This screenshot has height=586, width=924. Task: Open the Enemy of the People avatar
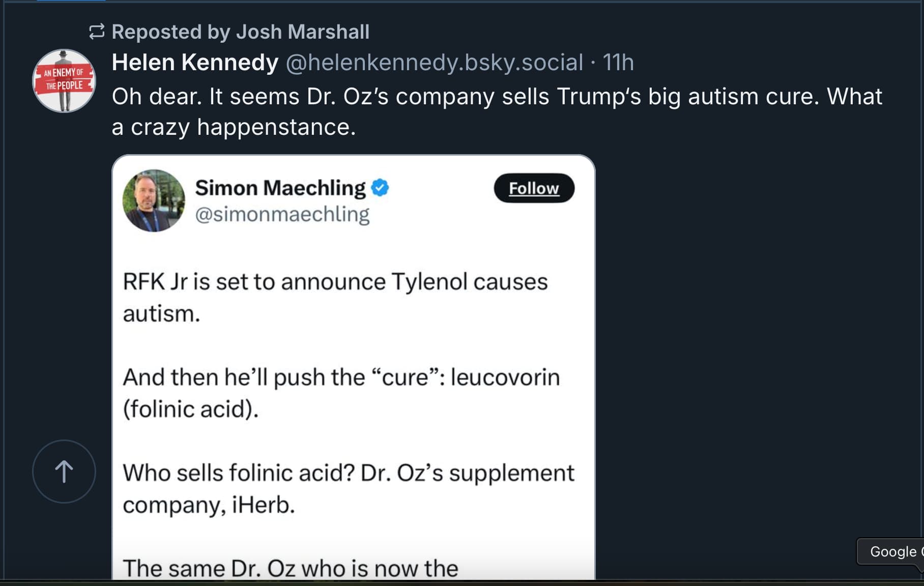[64, 81]
